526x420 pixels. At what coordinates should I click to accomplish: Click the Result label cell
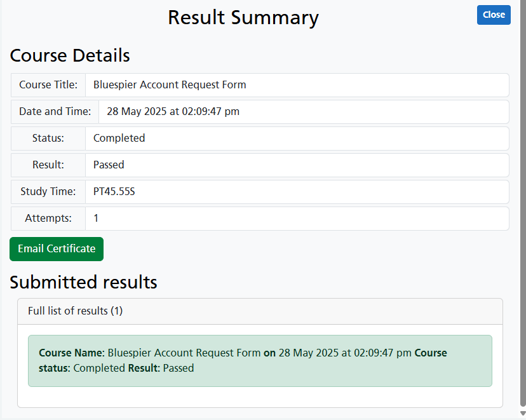pyautogui.click(x=48, y=165)
